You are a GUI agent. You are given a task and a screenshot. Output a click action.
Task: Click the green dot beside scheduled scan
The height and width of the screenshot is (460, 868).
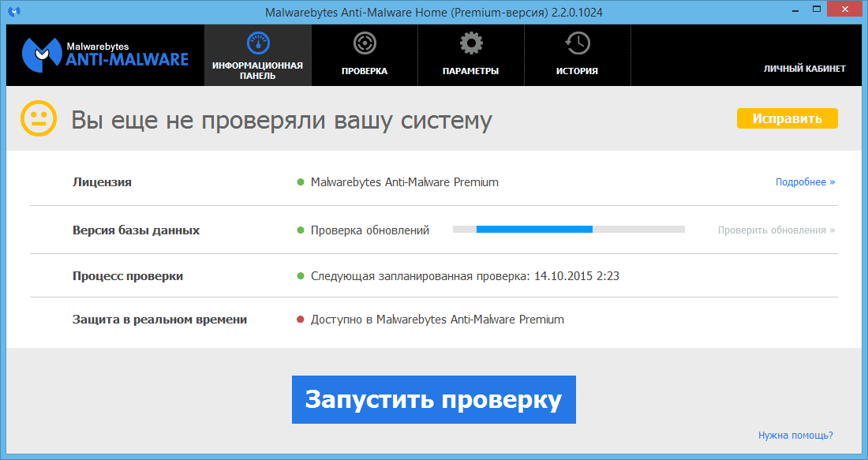(x=301, y=275)
